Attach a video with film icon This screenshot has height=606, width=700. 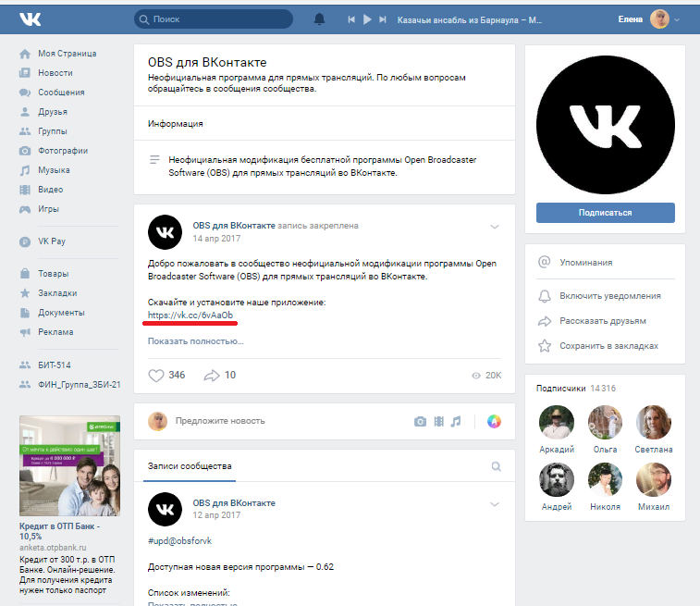tap(439, 421)
